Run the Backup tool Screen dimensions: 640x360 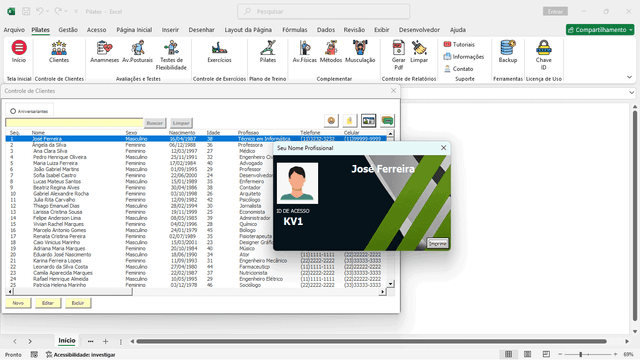508,51
